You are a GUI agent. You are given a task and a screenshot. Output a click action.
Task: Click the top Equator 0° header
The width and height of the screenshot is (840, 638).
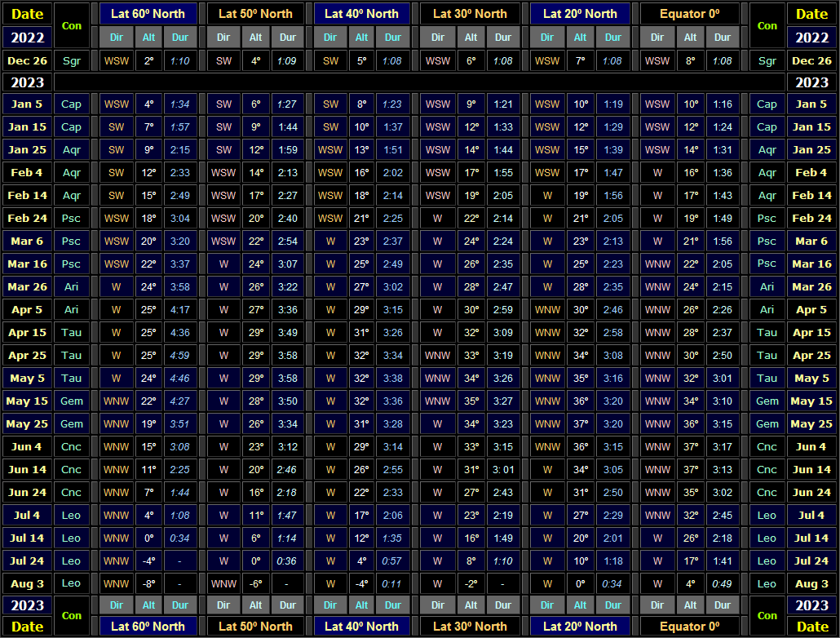tap(689, 13)
